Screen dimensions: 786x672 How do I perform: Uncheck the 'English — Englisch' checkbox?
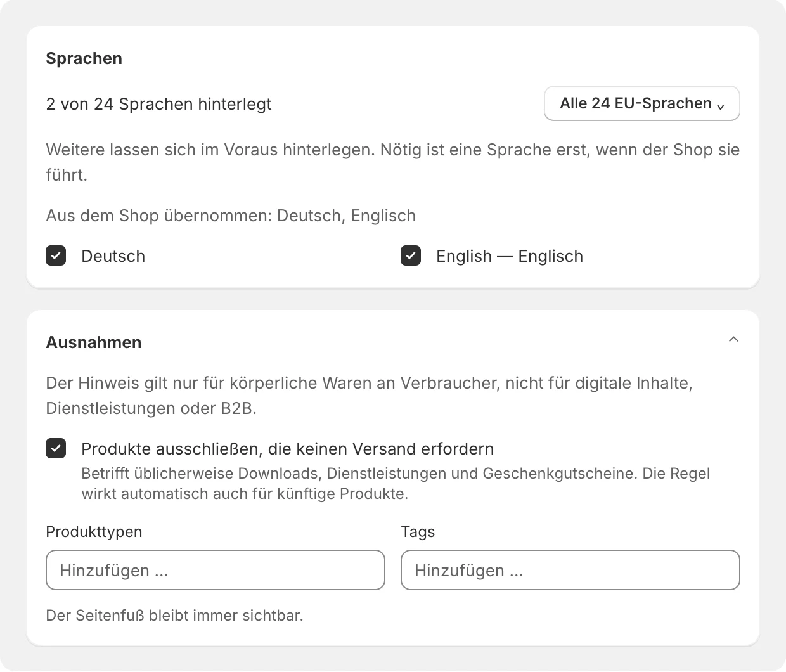411,255
